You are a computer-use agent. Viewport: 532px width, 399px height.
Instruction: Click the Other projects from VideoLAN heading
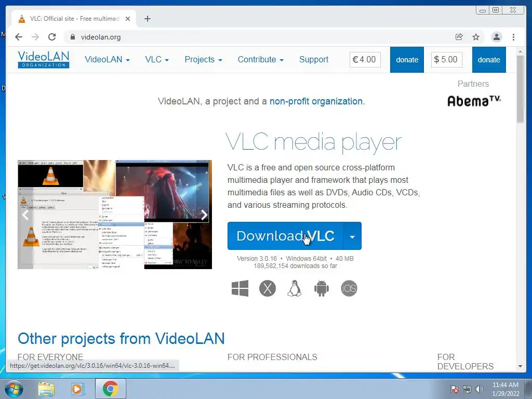coord(121,339)
